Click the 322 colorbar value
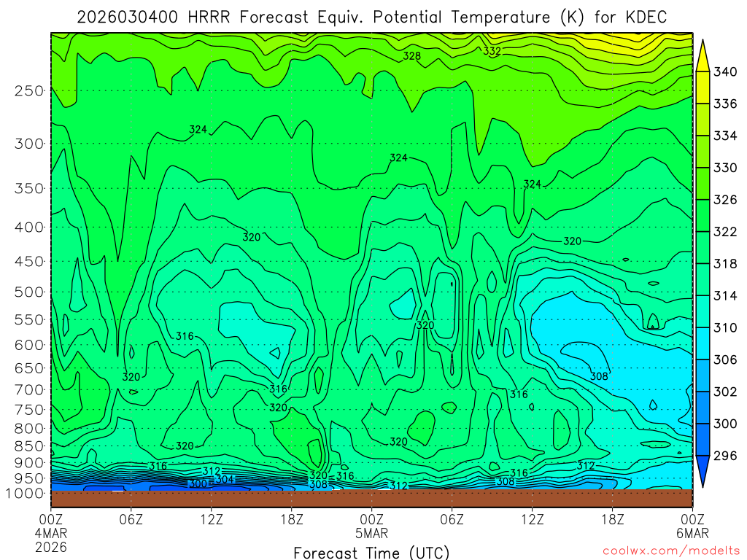Viewport: 747px width, 560px height. [725, 231]
